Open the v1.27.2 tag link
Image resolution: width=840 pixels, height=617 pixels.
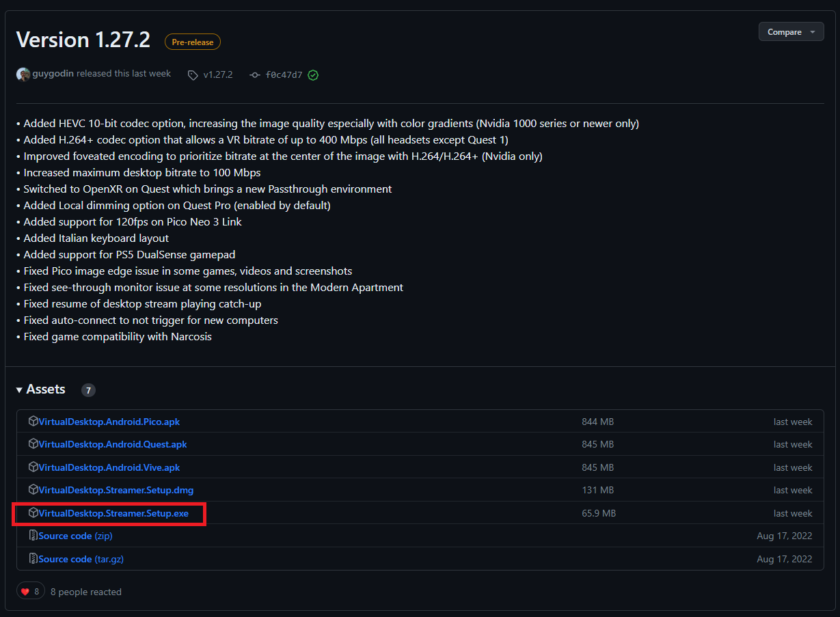218,74
